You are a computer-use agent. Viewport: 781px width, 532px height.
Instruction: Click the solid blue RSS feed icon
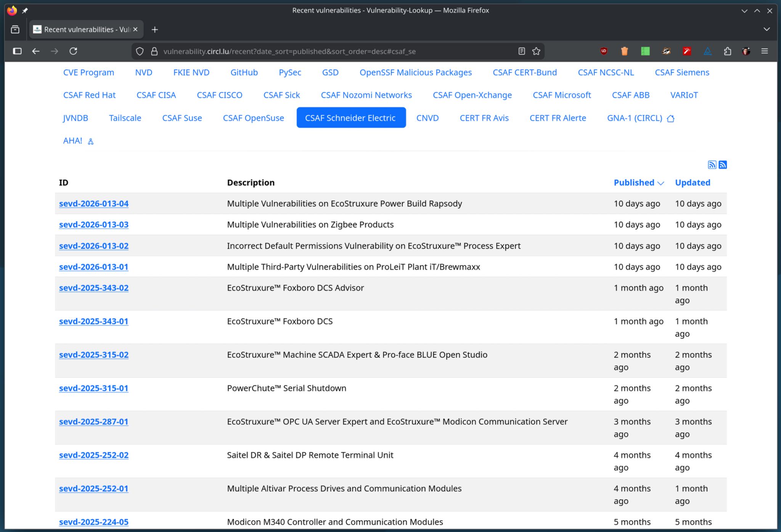[x=723, y=165]
